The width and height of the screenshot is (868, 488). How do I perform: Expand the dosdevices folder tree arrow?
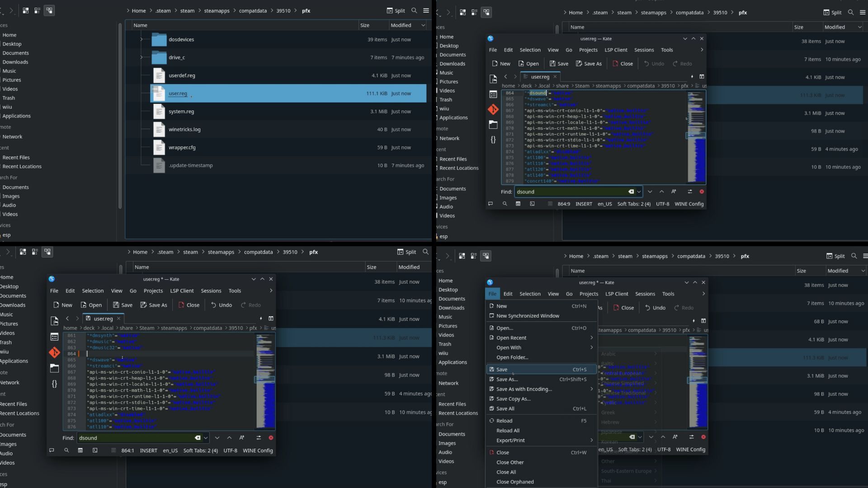142,39
